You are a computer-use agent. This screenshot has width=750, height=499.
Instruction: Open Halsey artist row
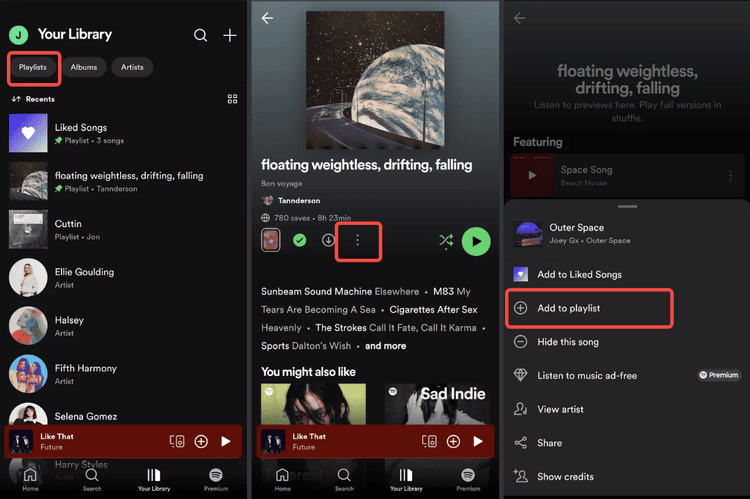coord(124,325)
